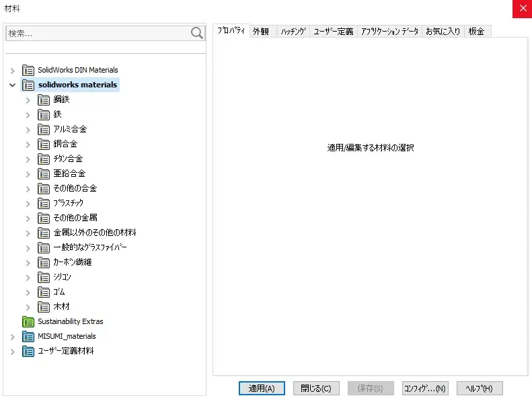Switch to the 外観 tab
Image resolution: width=532 pixels, height=400 pixels.
coord(261,32)
